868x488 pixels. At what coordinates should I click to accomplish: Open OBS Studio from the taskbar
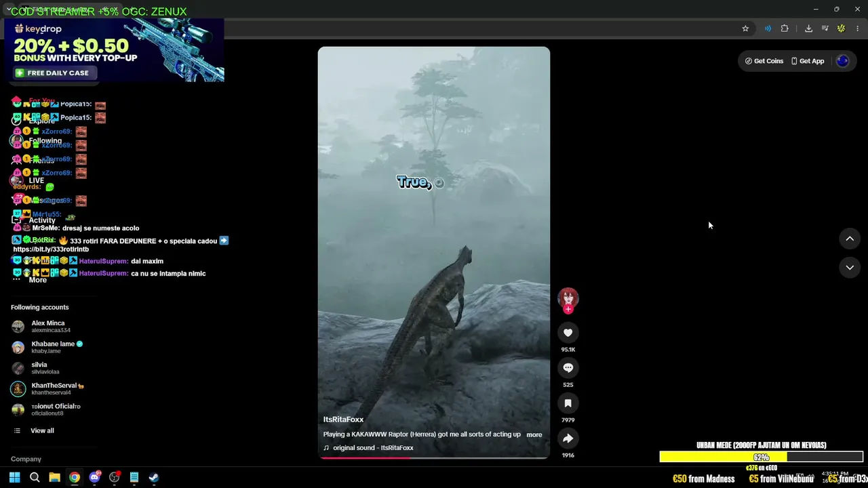pyautogui.click(x=115, y=477)
